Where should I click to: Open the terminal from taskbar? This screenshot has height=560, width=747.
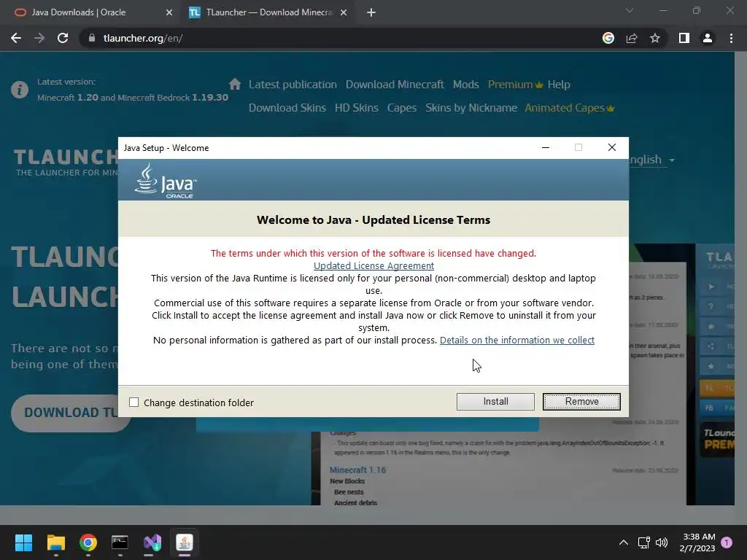(120, 542)
